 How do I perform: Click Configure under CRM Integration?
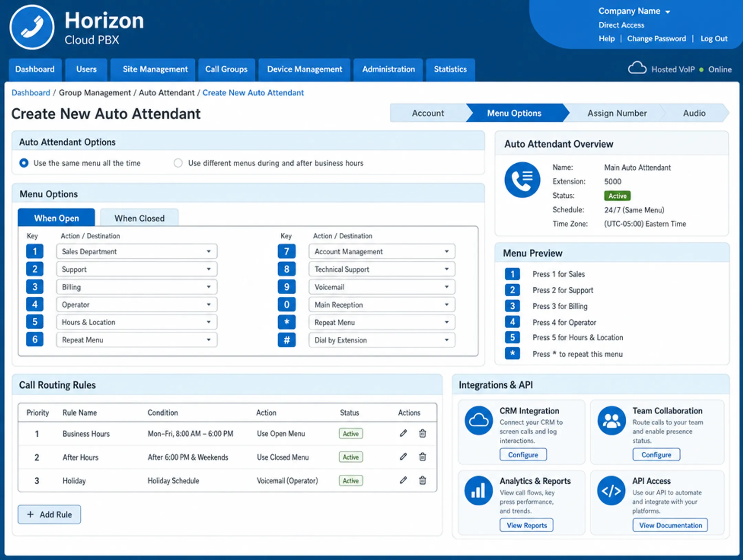pyautogui.click(x=523, y=454)
